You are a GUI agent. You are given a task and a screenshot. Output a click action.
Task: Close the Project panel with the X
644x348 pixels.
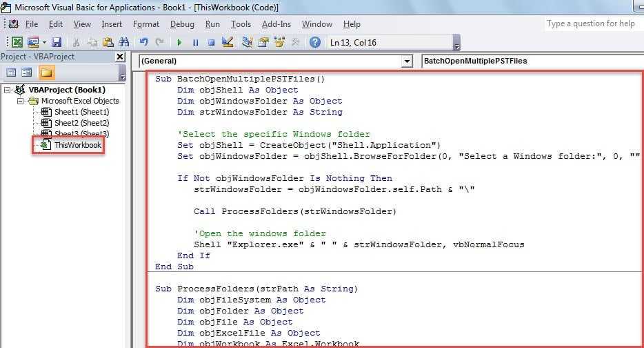coord(120,57)
